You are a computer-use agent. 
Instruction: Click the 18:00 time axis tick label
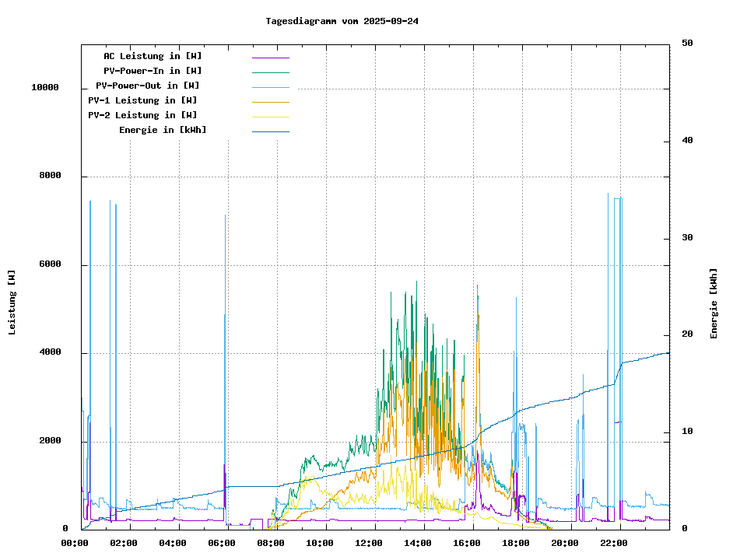[x=516, y=543]
